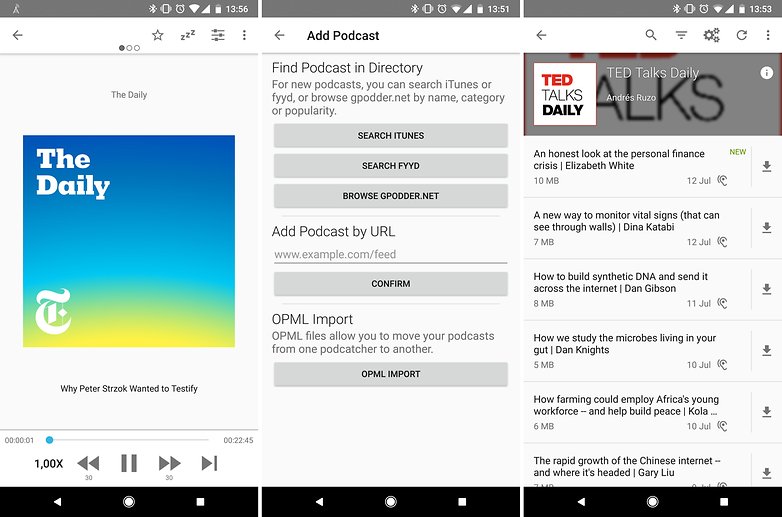Select the player page indicator dots

click(129, 48)
